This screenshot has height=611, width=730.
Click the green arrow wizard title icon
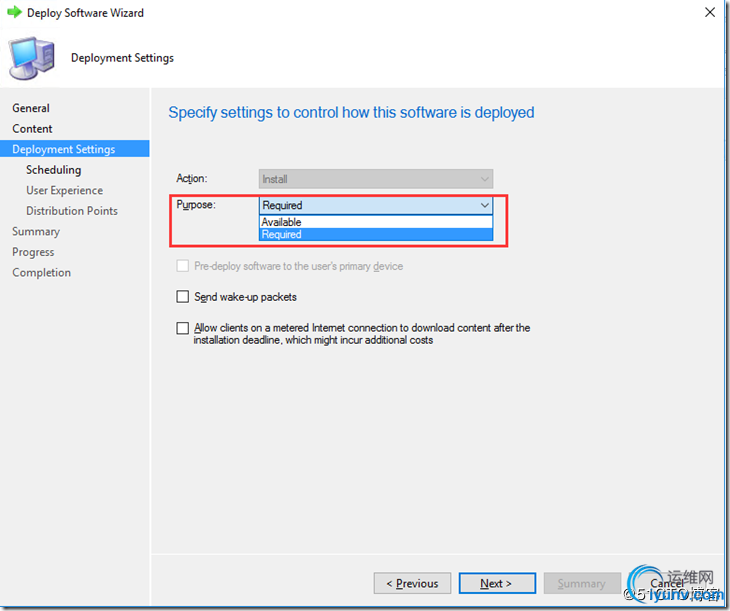coord(14,12)
